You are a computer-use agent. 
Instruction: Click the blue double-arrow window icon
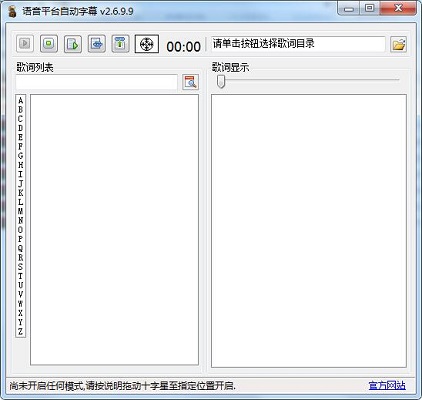pos(97,44)
